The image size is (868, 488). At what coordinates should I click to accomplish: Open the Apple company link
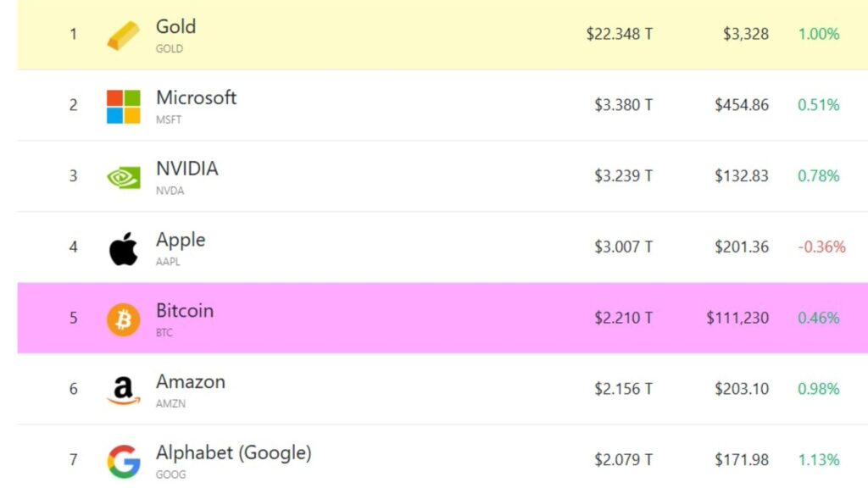click(x=181, y=240)
